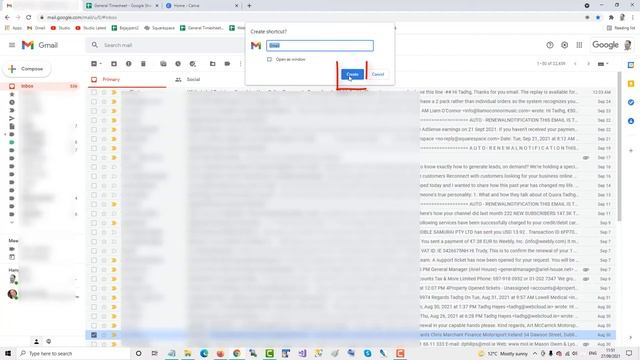Launch Microsoft Edge from taskbar
This screenshot has width=640, height=360.
click(204, 353)
